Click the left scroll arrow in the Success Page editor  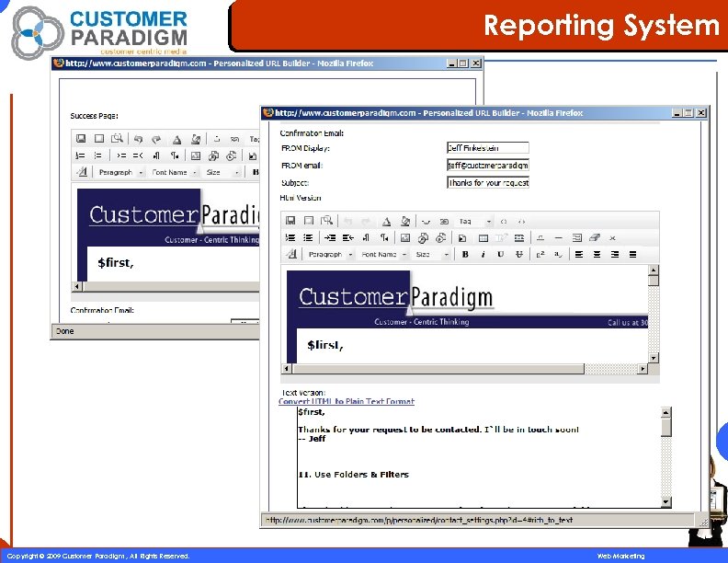point(76,286)
